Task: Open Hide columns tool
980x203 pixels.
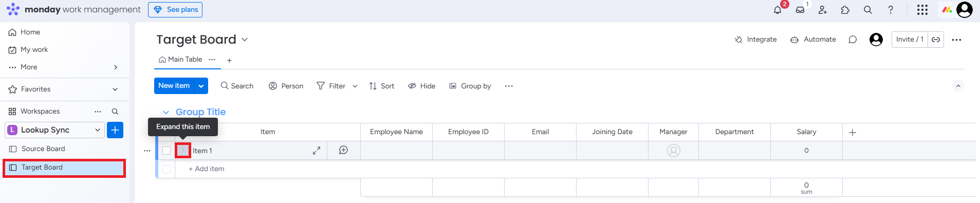Action: [421, 86]
